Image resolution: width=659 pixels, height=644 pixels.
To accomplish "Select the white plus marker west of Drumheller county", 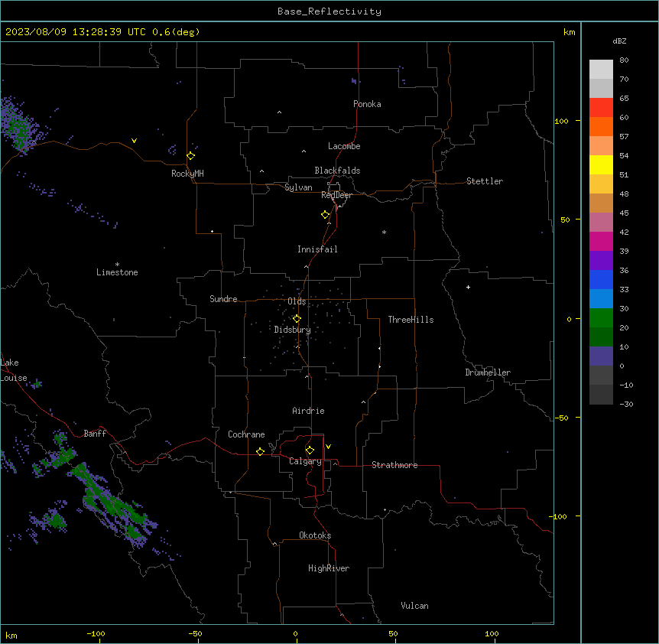I will tap(468, 287).
